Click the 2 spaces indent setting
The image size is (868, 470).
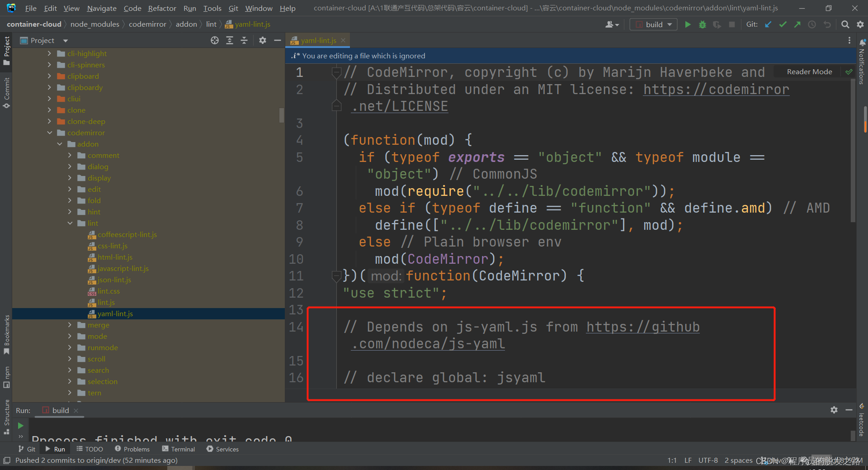click(738, 460)
